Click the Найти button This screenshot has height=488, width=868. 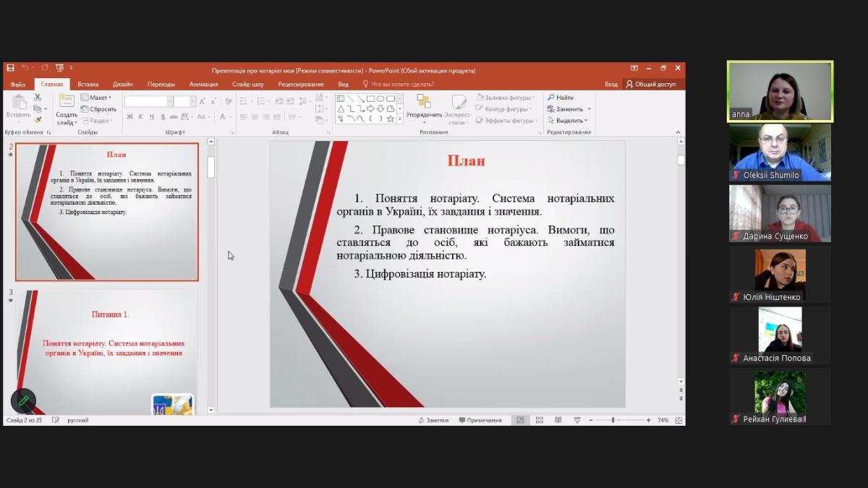tap(561, 98)
